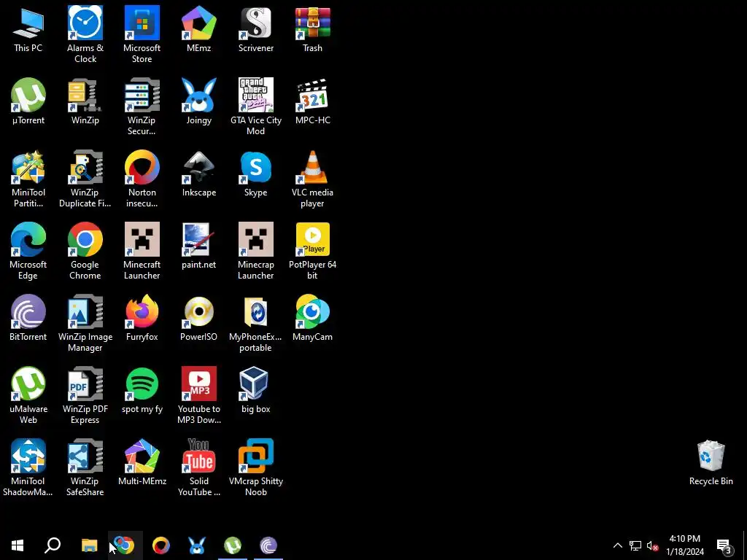Select the BitTorrent desktop shortcut
747x560 pixels.
pos(28,318)
